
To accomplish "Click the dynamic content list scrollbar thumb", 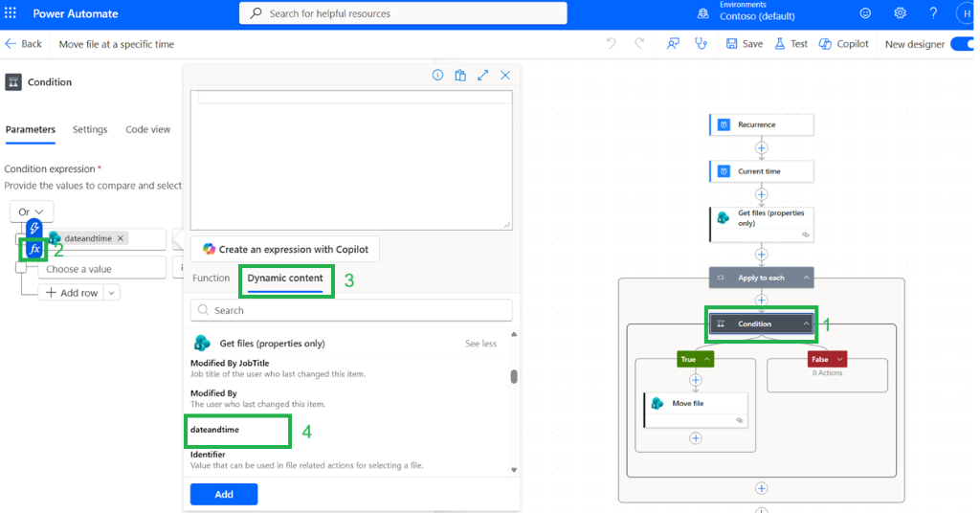I will (514, 376).
